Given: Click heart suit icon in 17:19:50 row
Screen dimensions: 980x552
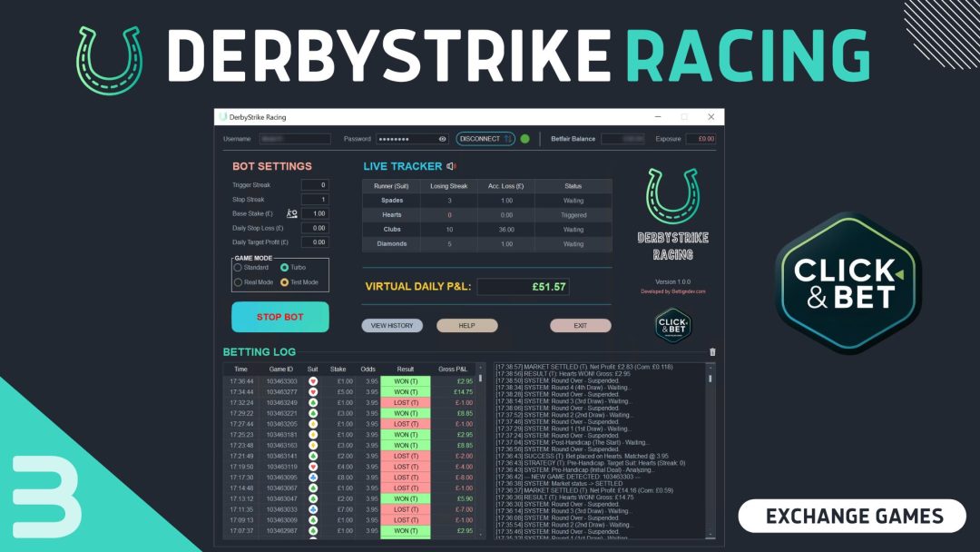Looking at the screenshot, I should [x=312, y=467].
